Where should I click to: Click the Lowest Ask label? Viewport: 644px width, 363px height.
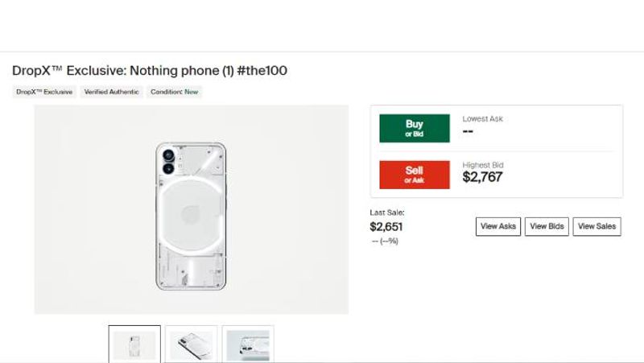483,119
